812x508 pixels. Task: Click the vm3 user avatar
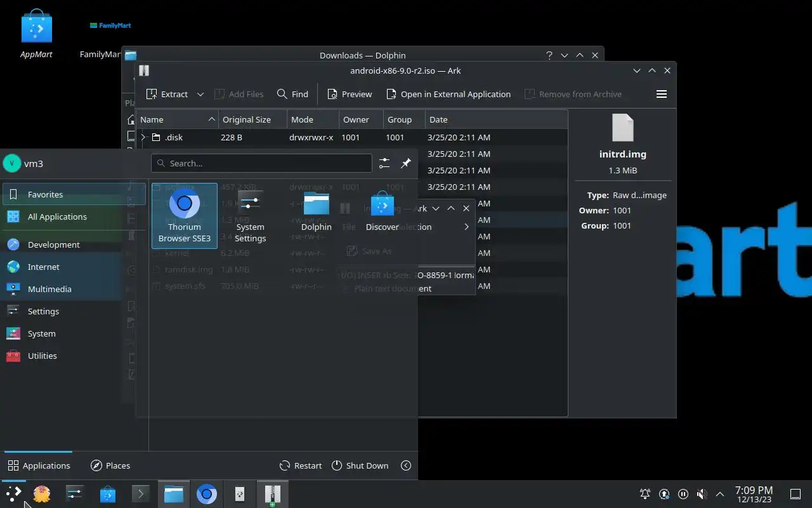11,163
